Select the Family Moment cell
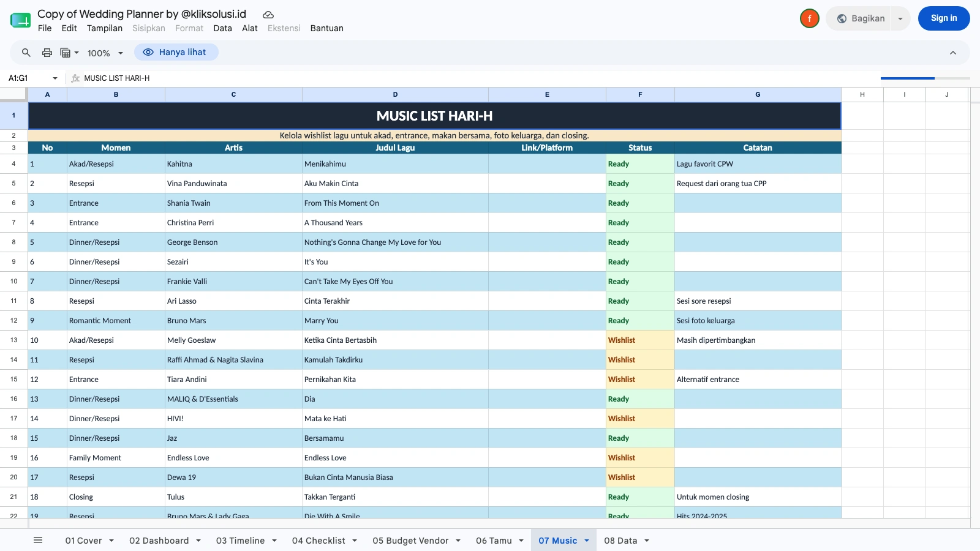Image resolution: width=980 pixels, height=551 pixels. (116, 458)
